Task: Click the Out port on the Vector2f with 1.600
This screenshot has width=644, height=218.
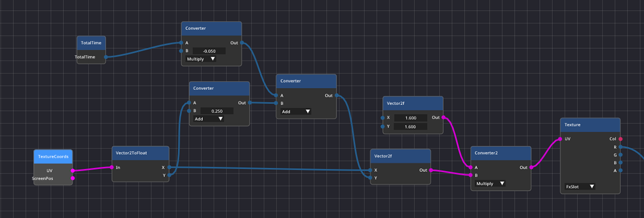Action: point(443,117)
